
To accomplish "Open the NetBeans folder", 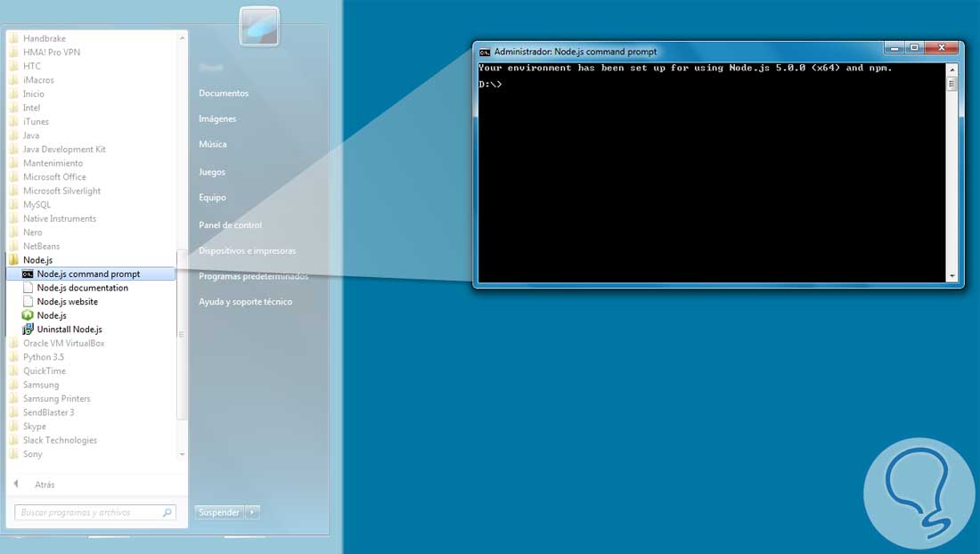I will tap(41, 246).
